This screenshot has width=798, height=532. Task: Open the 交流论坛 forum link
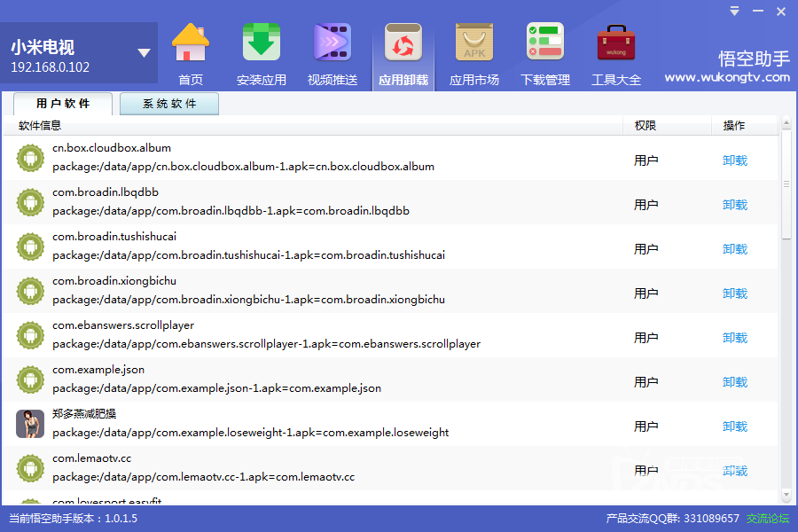(x=768, y=518)
